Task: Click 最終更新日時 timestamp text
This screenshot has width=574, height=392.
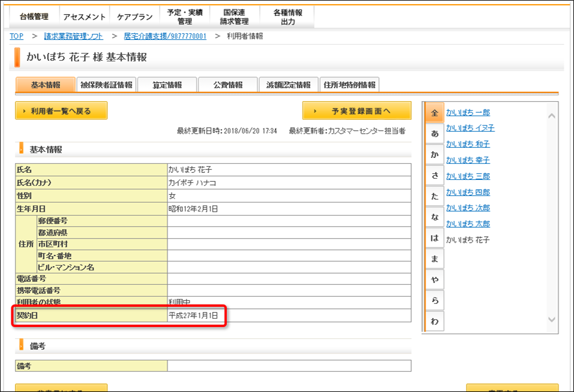Action: [227, 130]
